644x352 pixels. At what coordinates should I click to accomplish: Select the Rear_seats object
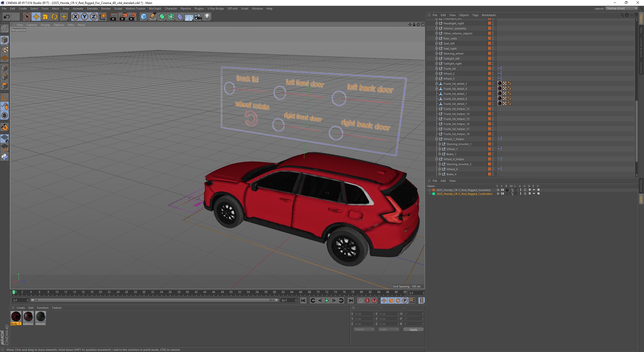450,38
